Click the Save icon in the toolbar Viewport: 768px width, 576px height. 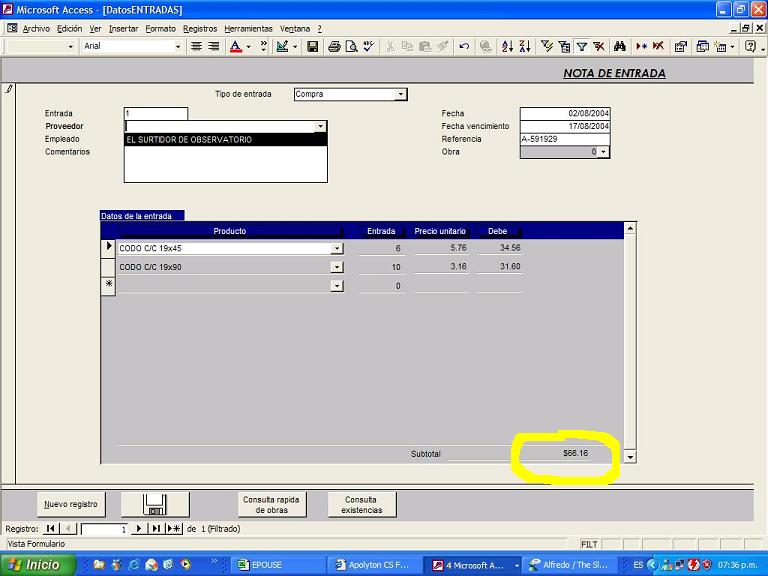tap(313, 46)
